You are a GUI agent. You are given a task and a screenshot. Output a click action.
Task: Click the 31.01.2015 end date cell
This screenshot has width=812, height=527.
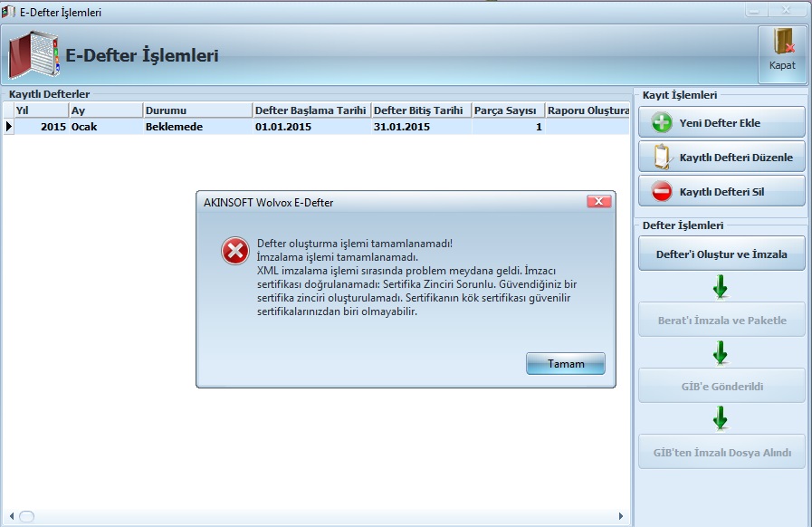coord(421,127)
